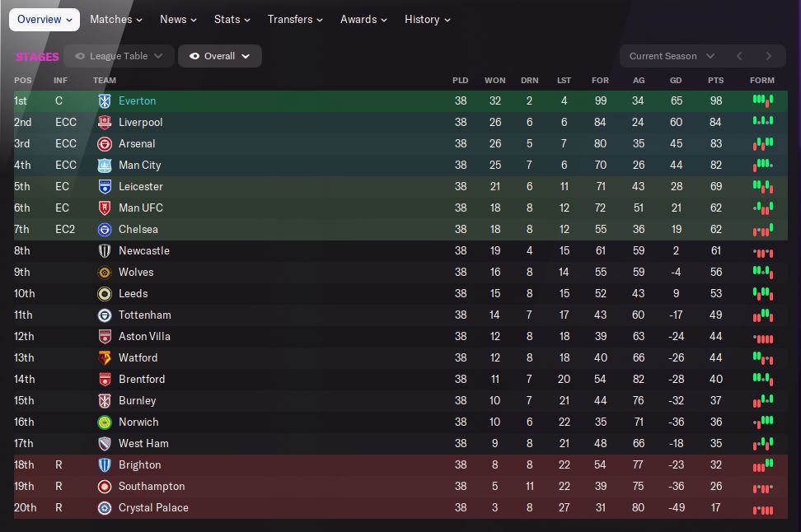Click the Watford club crest

[x=105, y=357]
